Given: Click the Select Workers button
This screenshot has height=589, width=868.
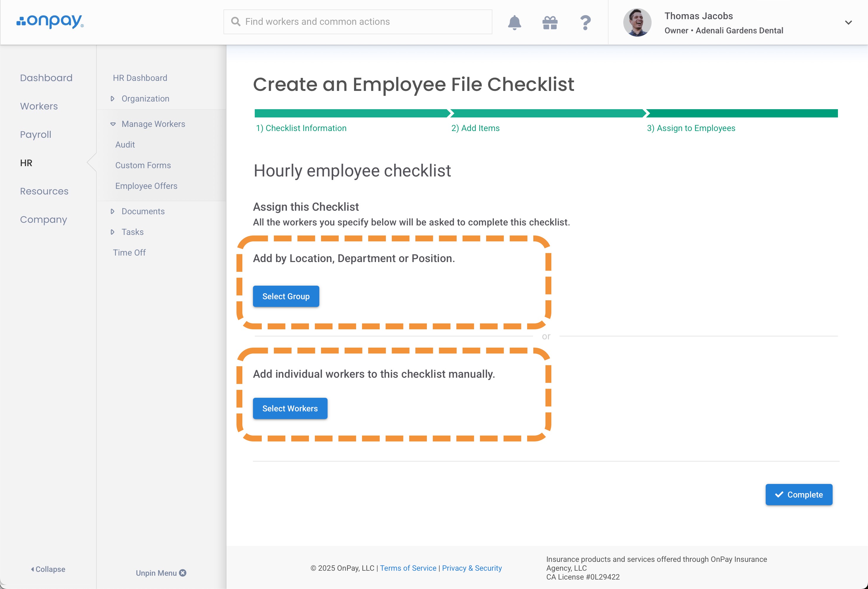Looking at the screenshot, I should [x=290, y=408].
